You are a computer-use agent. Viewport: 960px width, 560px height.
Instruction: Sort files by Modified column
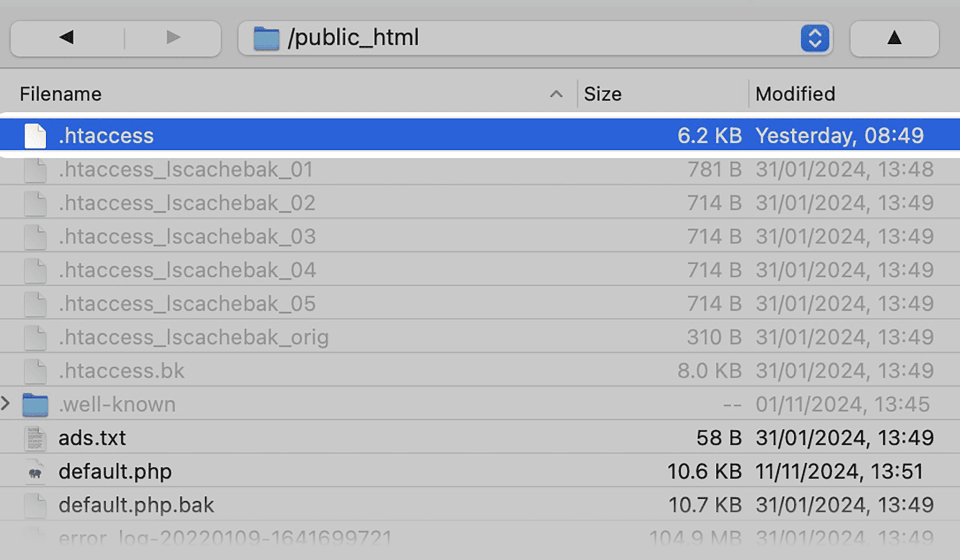tap(795, 95)
